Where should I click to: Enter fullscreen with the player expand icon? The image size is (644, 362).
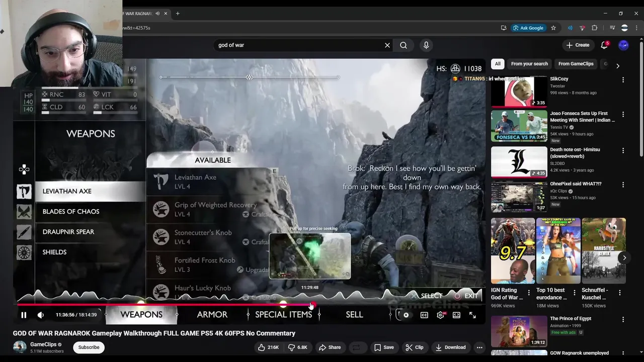[x=472, y=315]
